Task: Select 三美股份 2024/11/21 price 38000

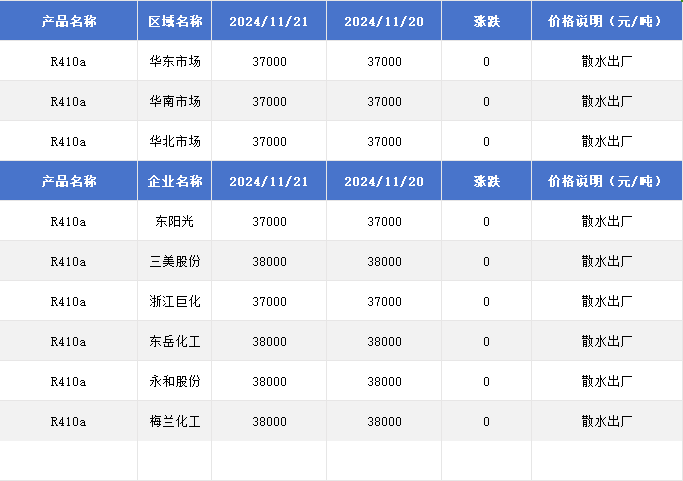Action: pos(269,261)
